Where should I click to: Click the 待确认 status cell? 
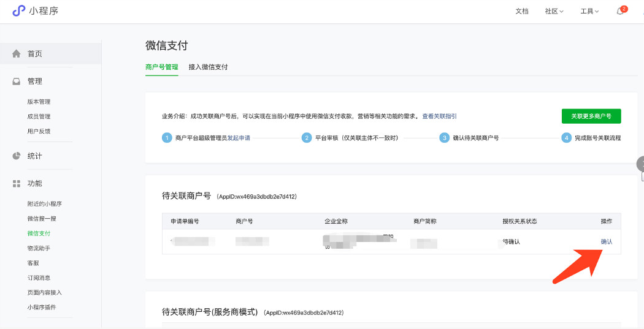(512, 241)
